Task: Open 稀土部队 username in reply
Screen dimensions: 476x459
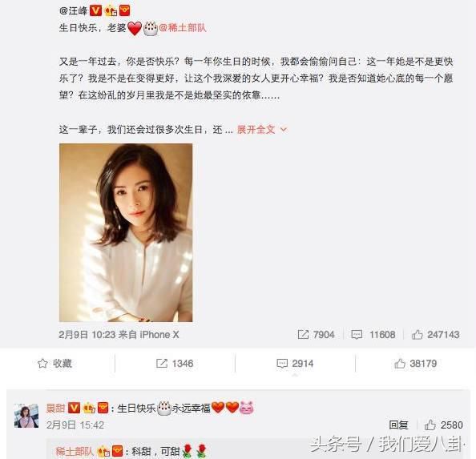Action: [x=75, y=452]
